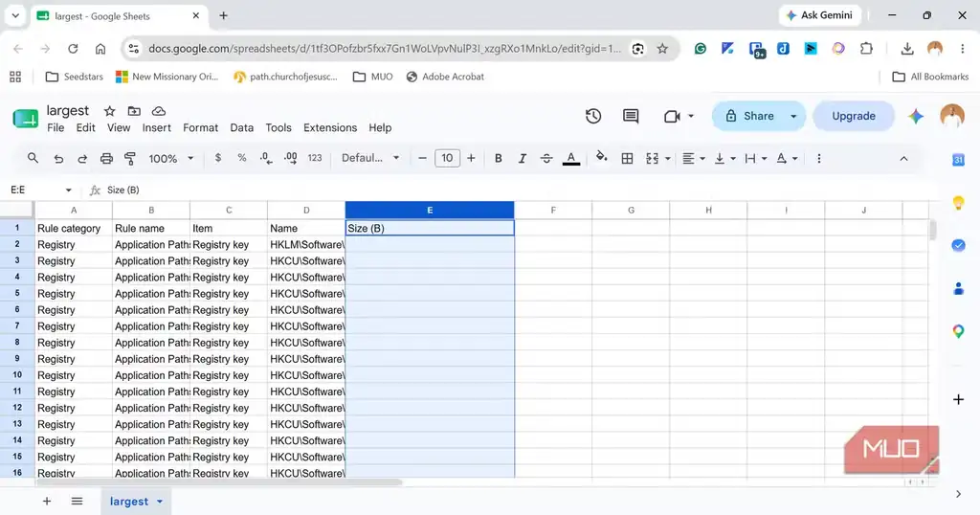Redo the last action
Screen dimensions: 980x515
click(x=82, y=159)
